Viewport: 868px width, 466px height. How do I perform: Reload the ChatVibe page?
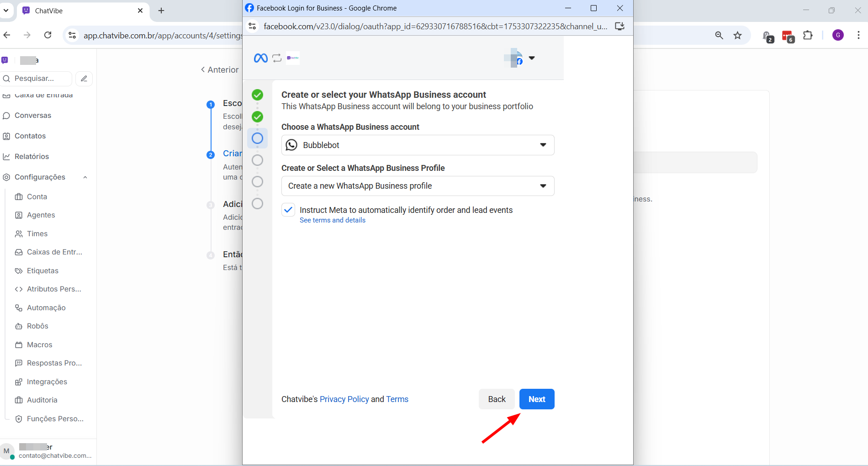point(48,35)
